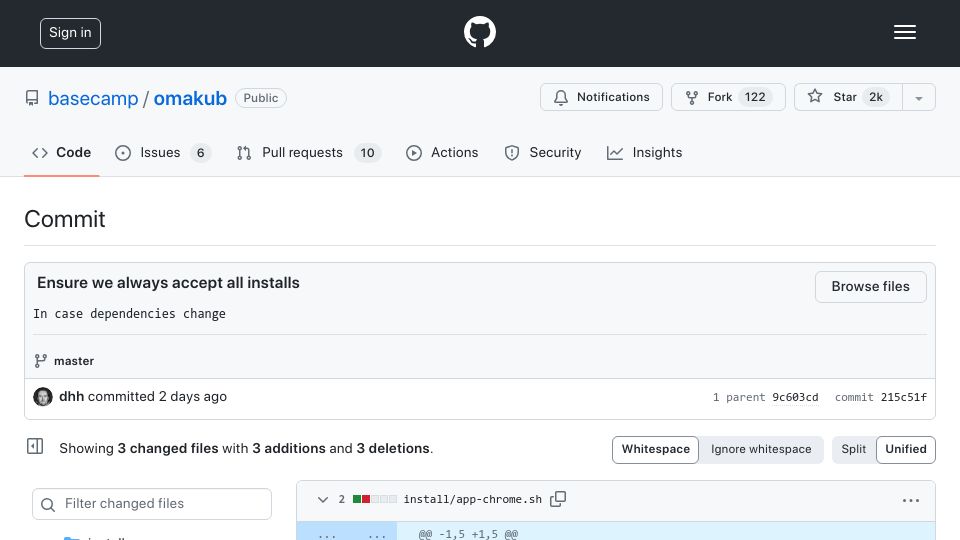960x540 pixels.
Task: Click the diffstat colored blocks
Action: pos(375,499)
